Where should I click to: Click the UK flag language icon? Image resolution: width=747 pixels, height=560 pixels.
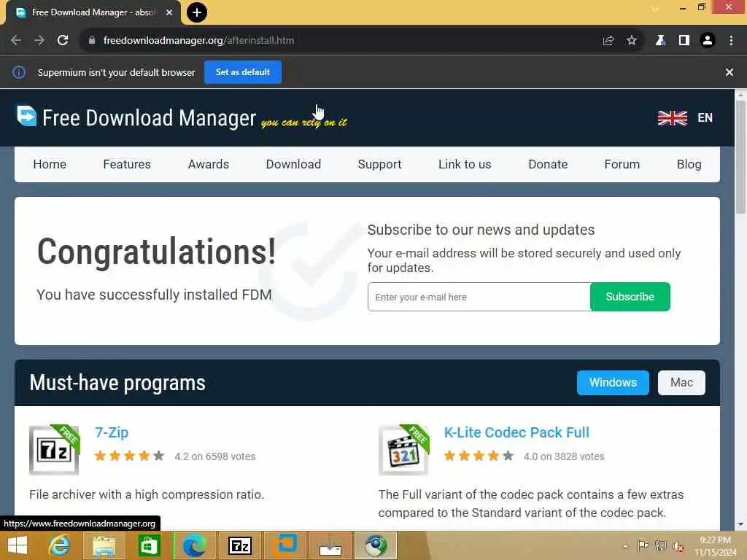[672, 117]
